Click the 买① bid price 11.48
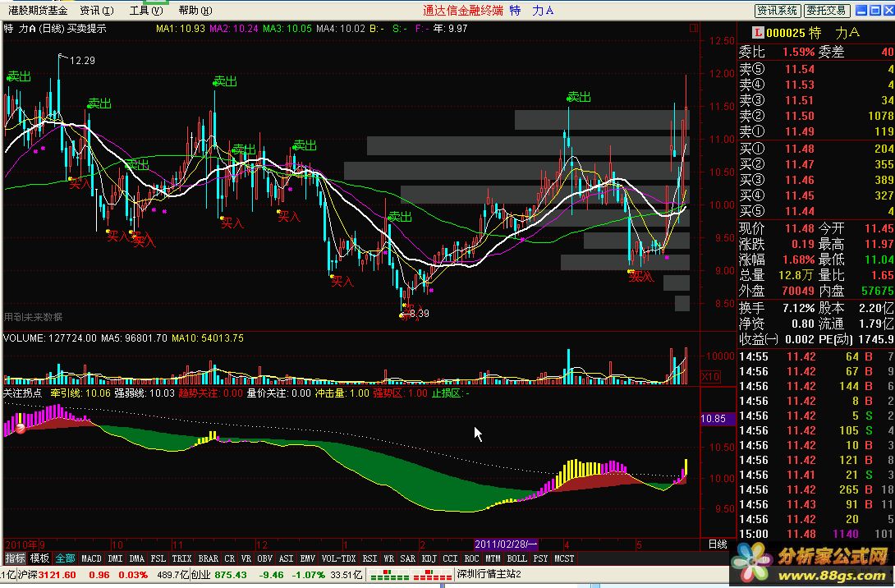 [799, 149]
